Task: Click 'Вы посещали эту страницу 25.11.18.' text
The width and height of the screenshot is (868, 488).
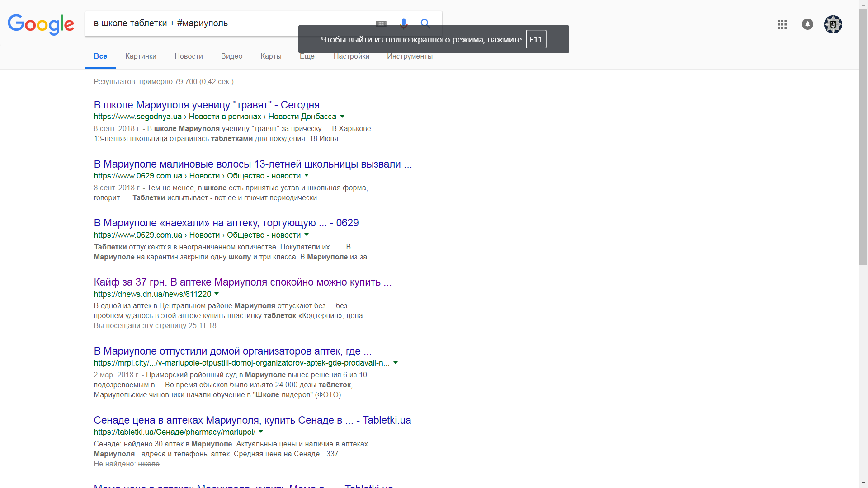Action: pyautogui.click(x=156, y=326)
